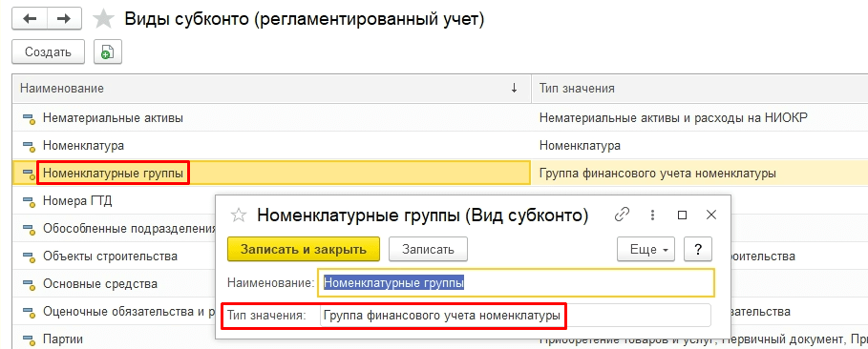Add the dialog to favorites with its star
The image size is (868, 349).
click(x=239, y=216)
